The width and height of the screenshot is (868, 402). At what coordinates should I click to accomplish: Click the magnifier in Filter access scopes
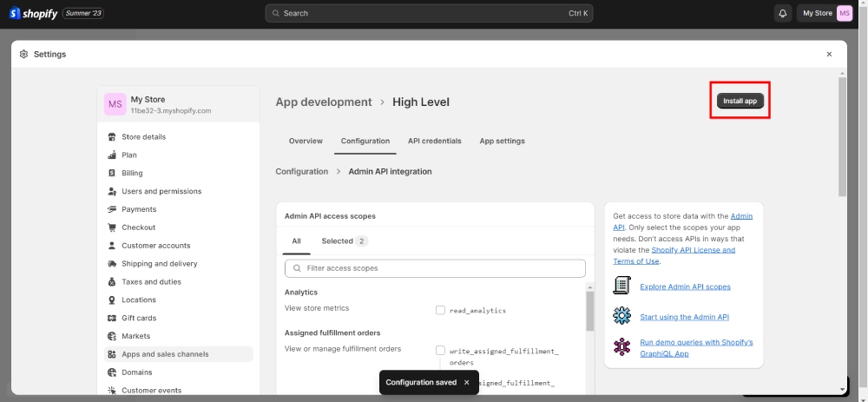click(x=297, y=268)
